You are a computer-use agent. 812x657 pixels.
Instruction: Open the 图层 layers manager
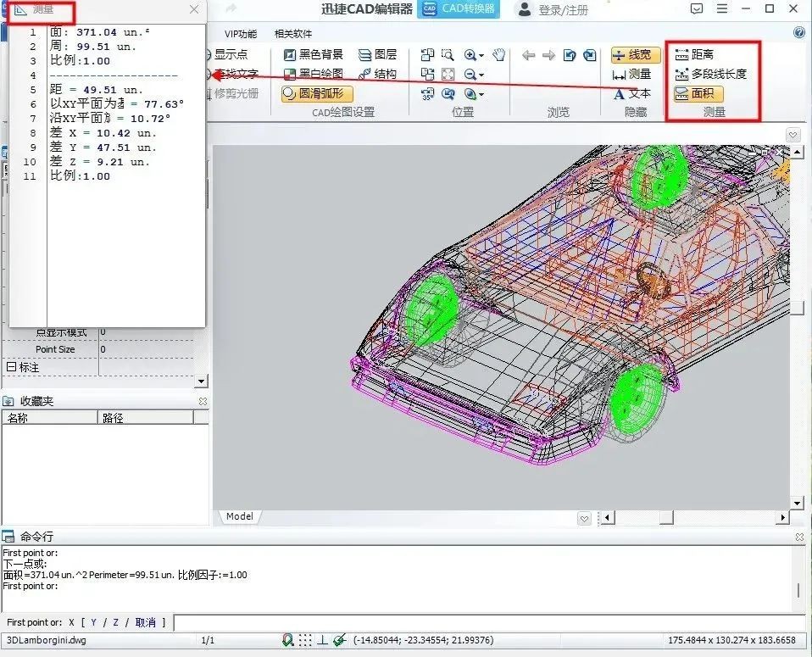(377, 54)
